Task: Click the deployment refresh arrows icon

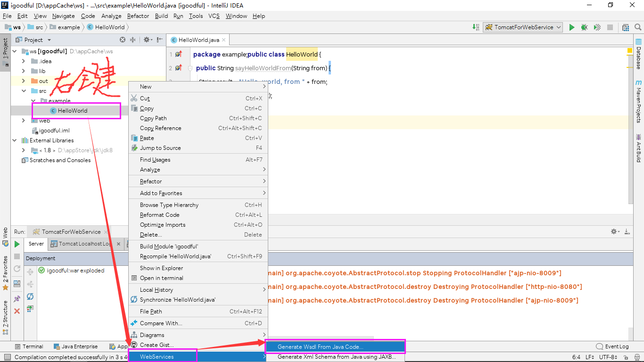Action: pyautogui.click(x=30, y=296)
